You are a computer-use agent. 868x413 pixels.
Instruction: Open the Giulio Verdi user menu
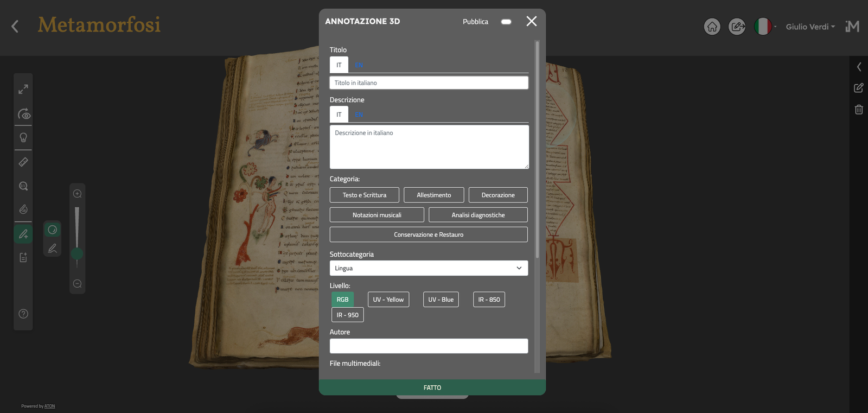coord(810,27)
